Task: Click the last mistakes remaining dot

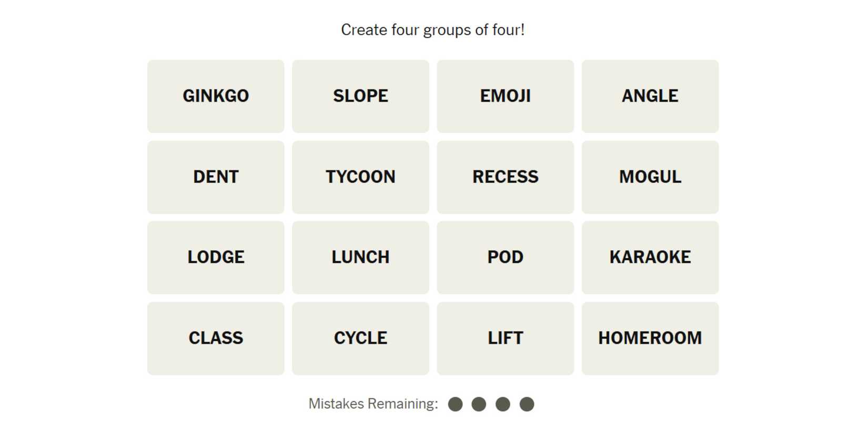Action: click(527, 404)
